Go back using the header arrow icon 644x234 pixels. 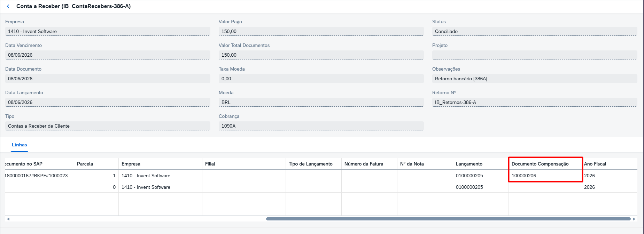point(8,6)
